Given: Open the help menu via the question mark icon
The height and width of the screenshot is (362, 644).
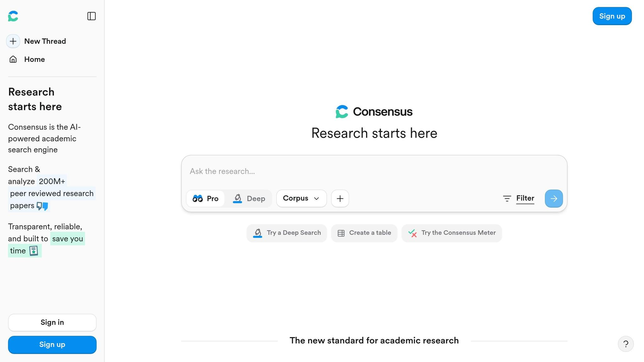Looking at the screenshot, I should point(626,344).
